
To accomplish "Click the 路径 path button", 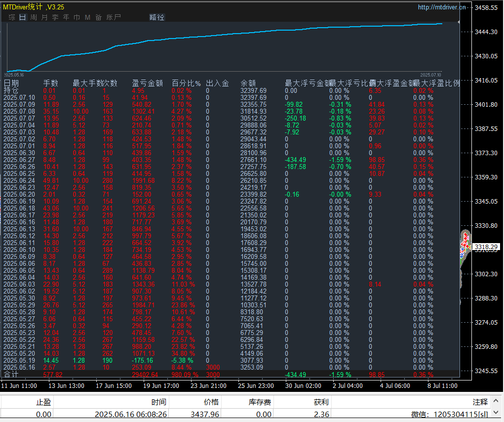I will tap(157, 17).
